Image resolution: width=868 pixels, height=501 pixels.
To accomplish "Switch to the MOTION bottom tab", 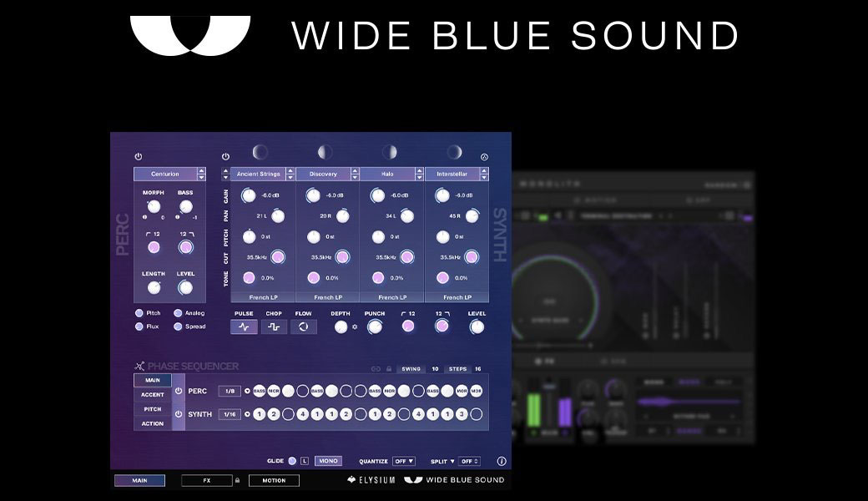I will [274, 480].
